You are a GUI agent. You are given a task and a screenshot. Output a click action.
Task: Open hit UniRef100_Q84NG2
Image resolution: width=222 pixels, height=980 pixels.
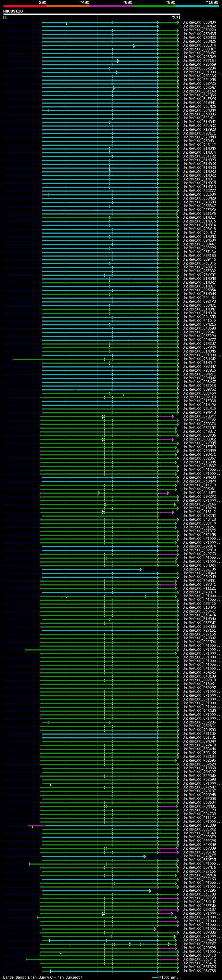tap(199, 27)
